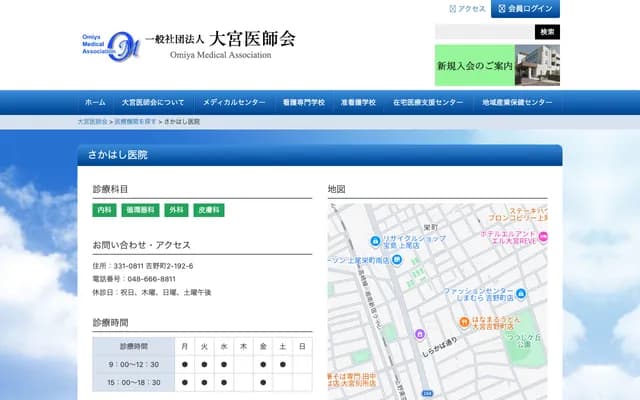Go to メディカルセンター in nav bar
The image size is (640, 400).
point(234,103)
